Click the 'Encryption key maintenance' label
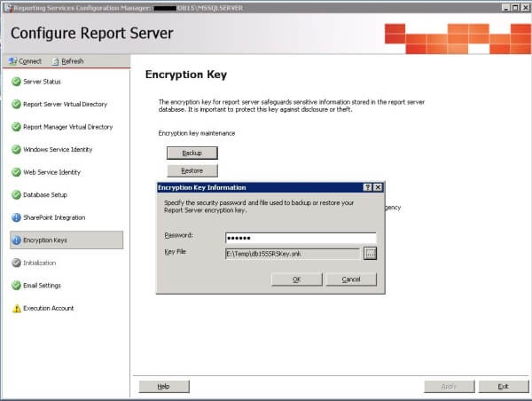 pos(197,133)
